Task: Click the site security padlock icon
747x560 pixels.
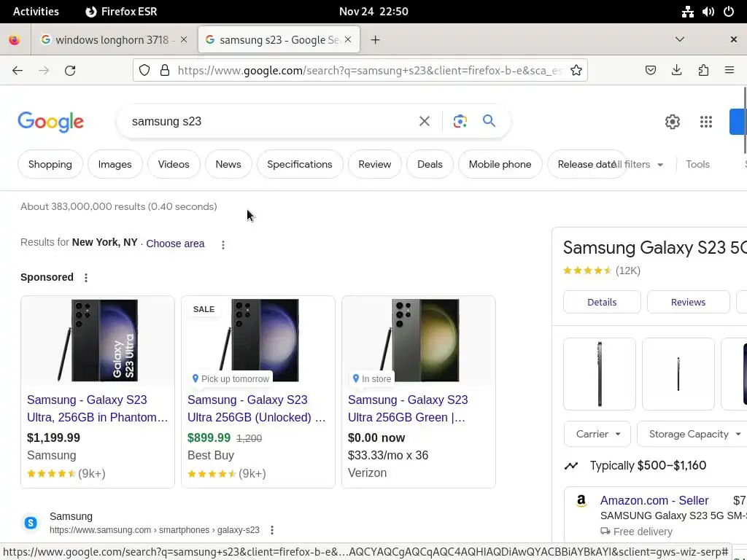Action: (165, 71)
